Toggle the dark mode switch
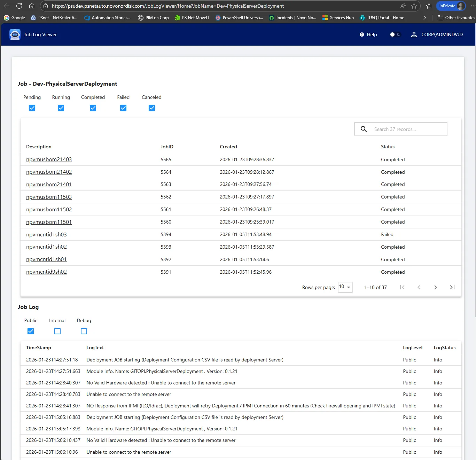This screenshot has width=476, height=460. (x=395, y=34)
